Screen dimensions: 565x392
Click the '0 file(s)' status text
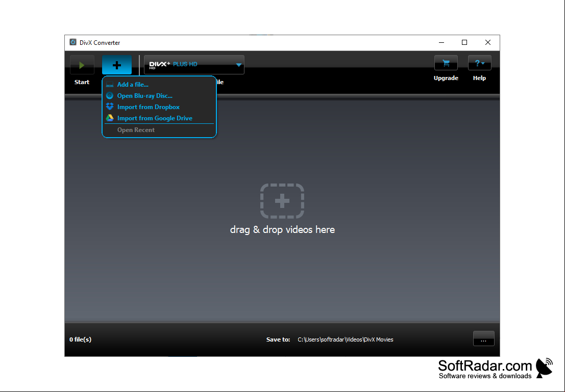(80, 339)
